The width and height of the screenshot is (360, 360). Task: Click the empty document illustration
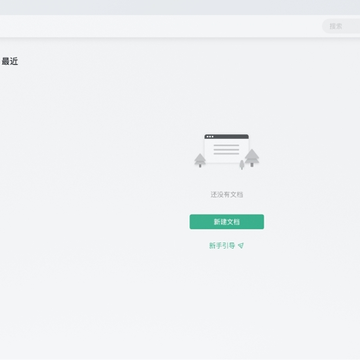pos(227,151)
